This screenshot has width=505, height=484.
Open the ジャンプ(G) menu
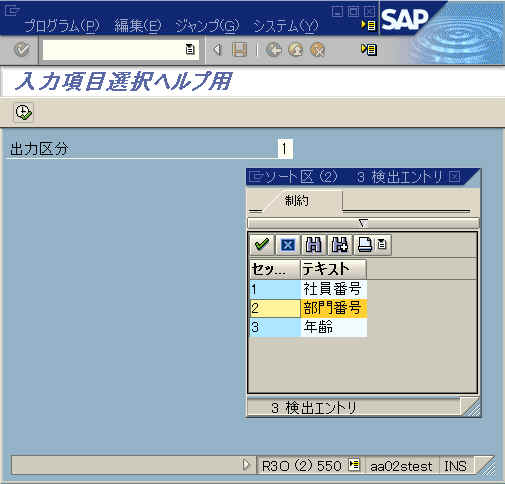tap(207, 26)
